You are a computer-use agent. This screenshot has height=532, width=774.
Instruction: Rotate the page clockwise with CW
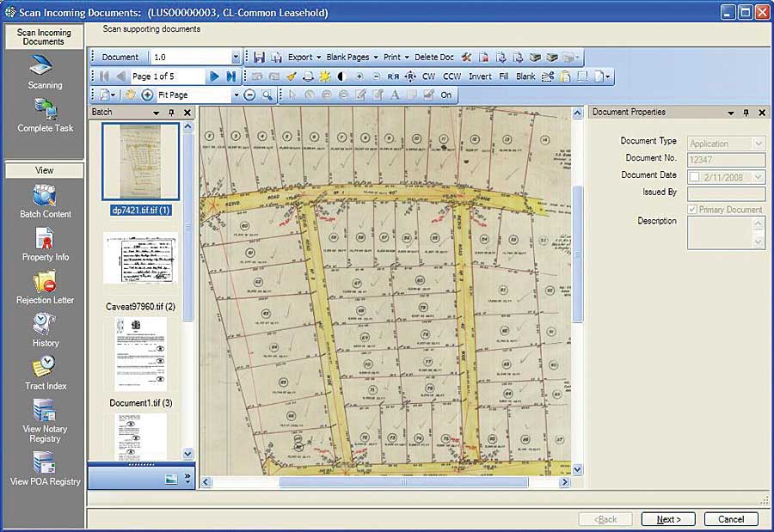(x=428, y=76)
